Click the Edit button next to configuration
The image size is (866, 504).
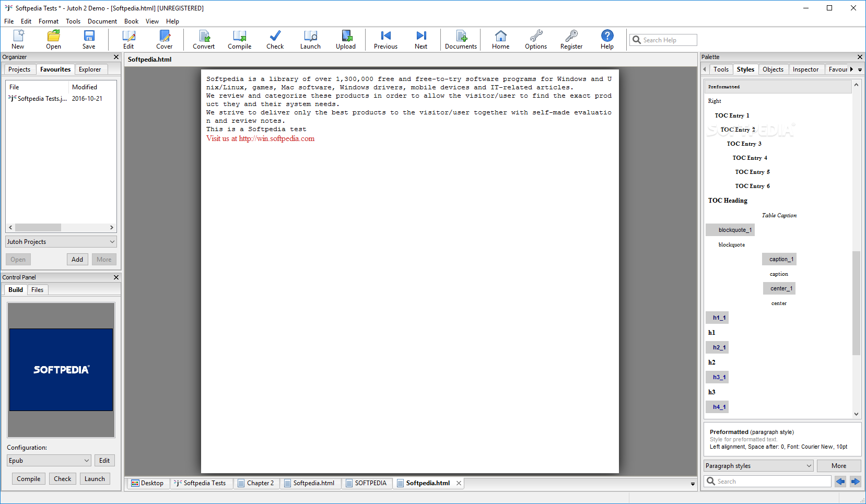(x=104, y=461)
